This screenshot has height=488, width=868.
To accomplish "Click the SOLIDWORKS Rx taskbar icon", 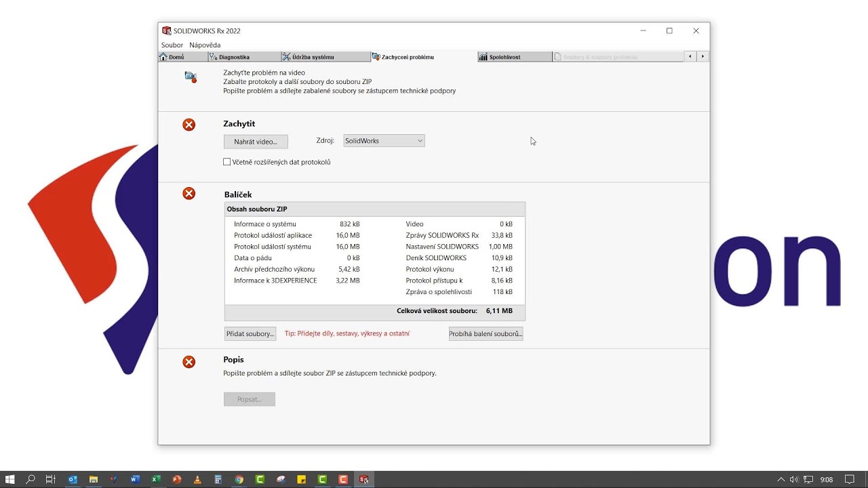I will pyautogui.click(x=364, y=479).
